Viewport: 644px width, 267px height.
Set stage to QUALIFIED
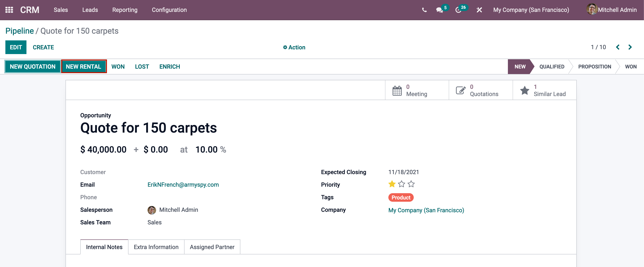pos(552,67)
